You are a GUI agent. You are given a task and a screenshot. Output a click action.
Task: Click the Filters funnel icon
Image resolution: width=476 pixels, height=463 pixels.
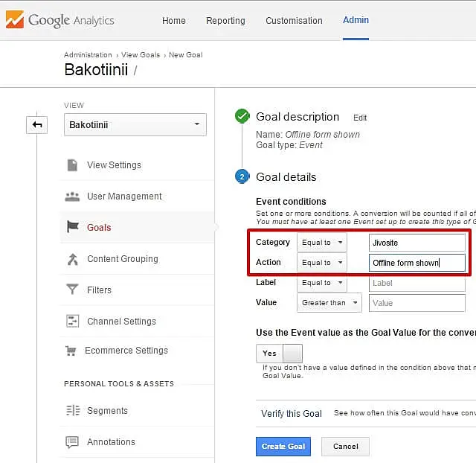(x=72, y=290)
